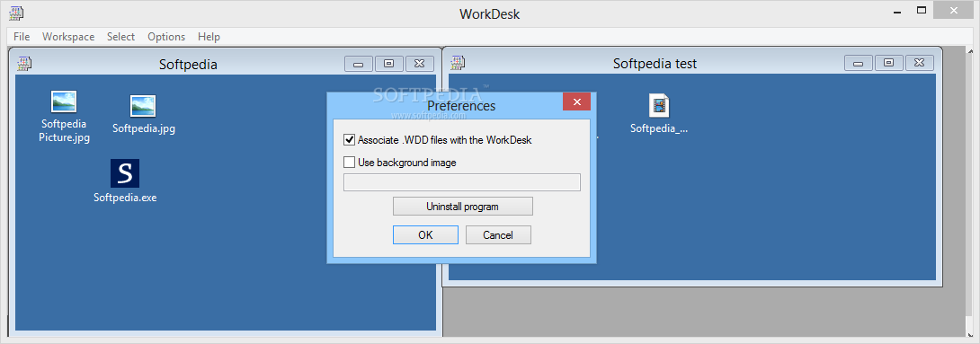
Task: Cancel the Preferences dialog
Action: (x=498, y=234)
